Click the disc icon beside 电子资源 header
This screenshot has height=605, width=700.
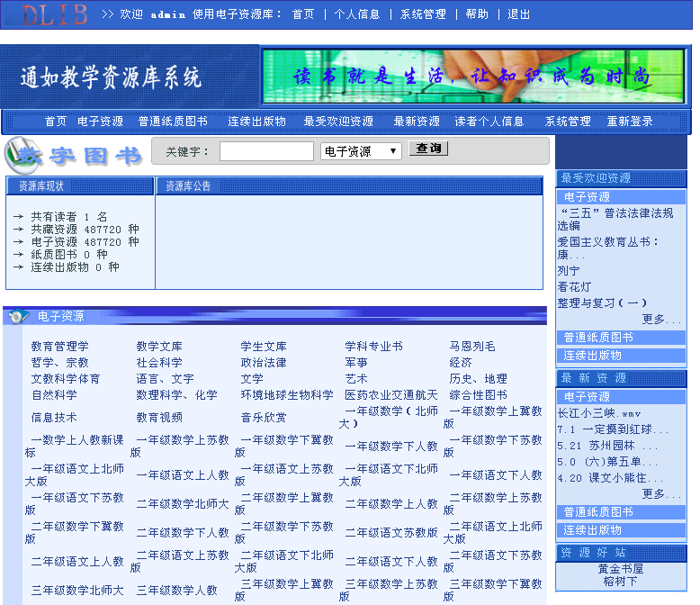pos(19,316)
